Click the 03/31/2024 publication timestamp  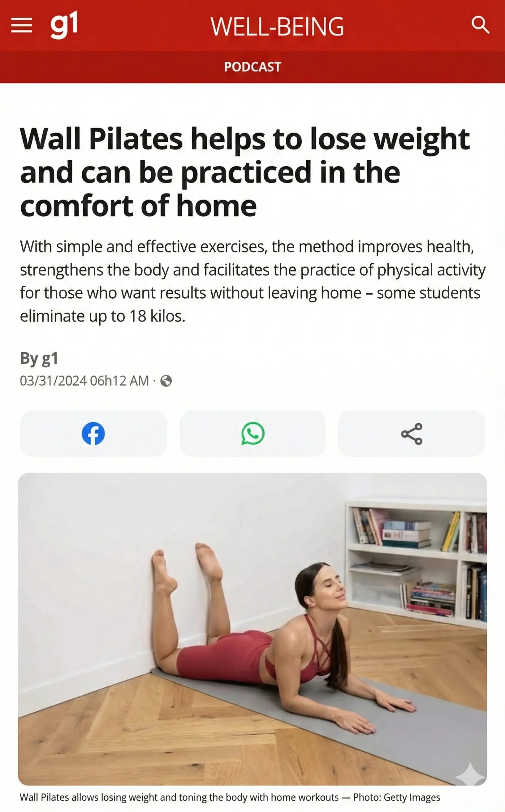click(x=84, y=381)
